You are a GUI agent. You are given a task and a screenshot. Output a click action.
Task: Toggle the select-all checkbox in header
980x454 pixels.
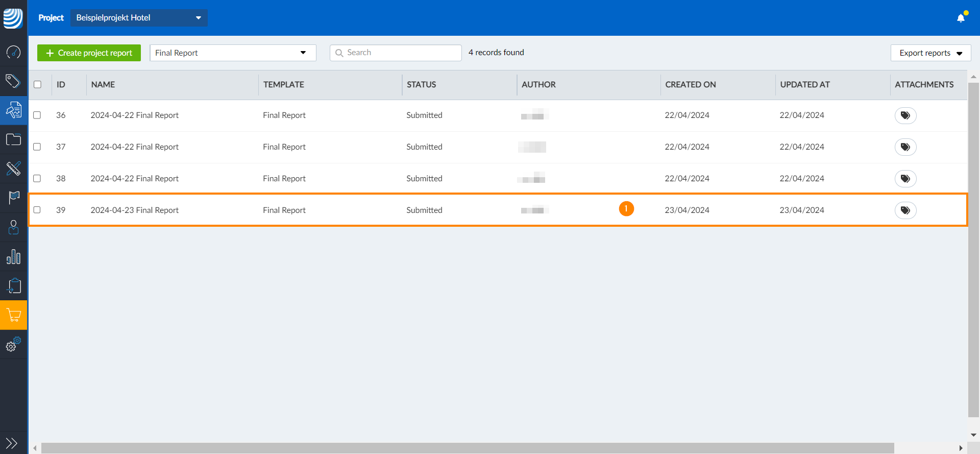point(37,84)
